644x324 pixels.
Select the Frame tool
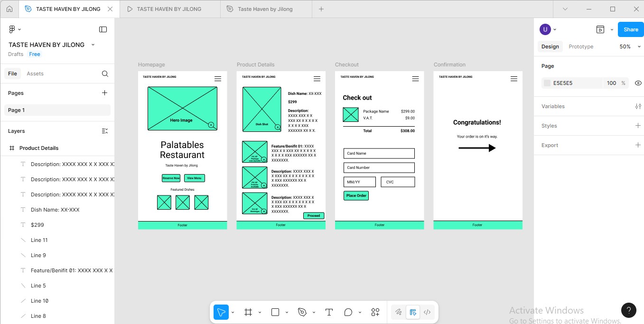tap(247, 312)
